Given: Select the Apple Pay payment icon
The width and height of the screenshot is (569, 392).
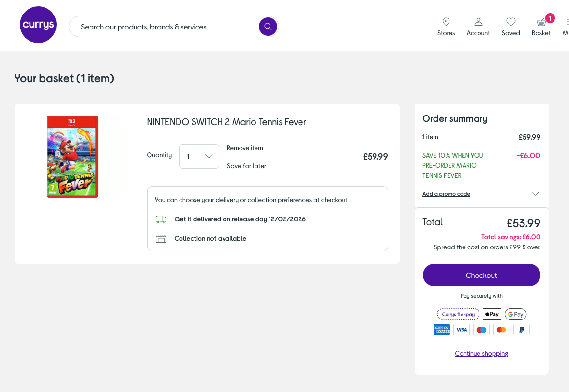Looking at the screenshot, I should [492, 314].
